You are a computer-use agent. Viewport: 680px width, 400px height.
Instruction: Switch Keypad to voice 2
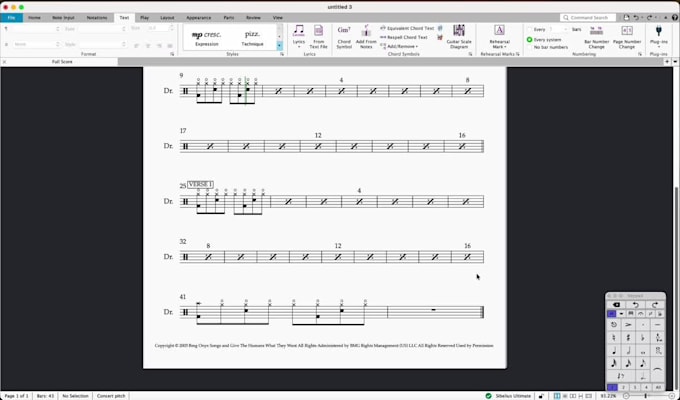click(623, 387)
